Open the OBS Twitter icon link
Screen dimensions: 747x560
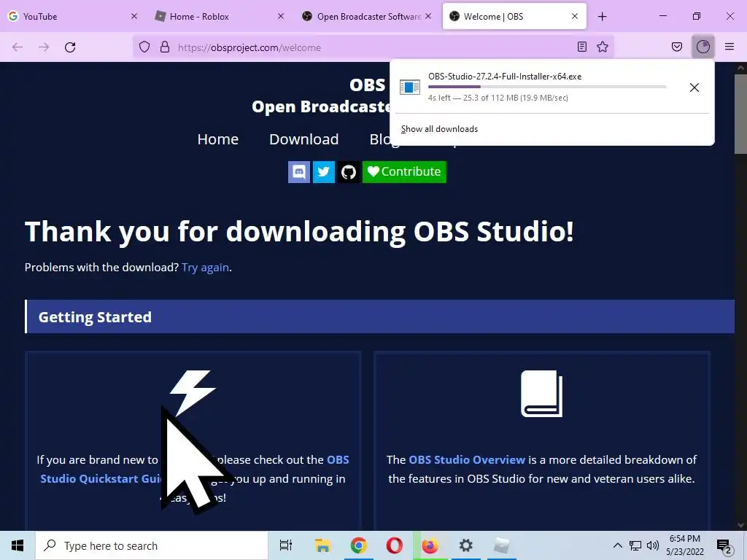click(323, 172)
